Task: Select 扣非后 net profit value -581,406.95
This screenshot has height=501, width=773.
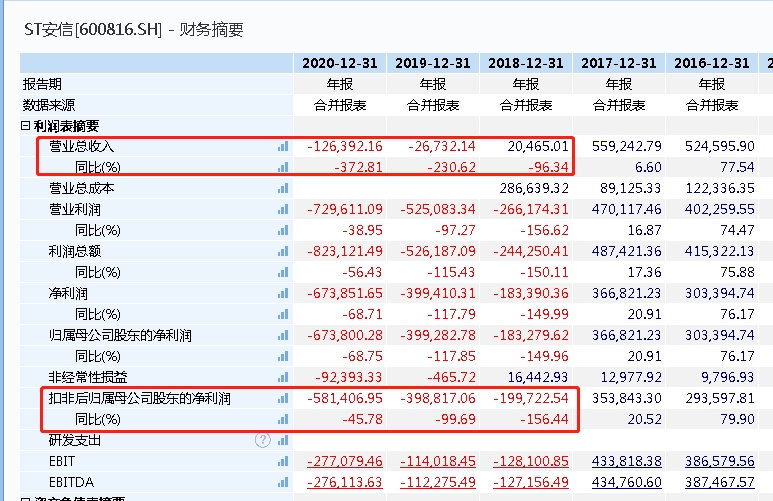Action: coord(345,398)
